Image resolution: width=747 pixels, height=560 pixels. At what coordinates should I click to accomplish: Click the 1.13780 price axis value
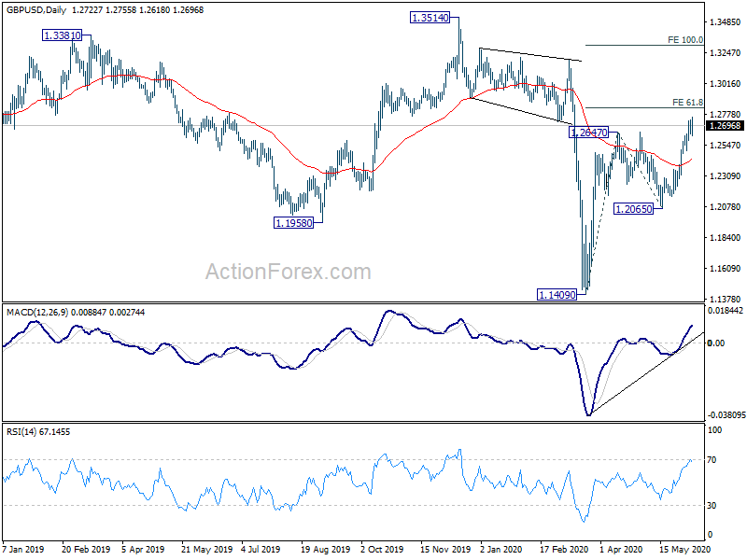[x=726, y=299]
